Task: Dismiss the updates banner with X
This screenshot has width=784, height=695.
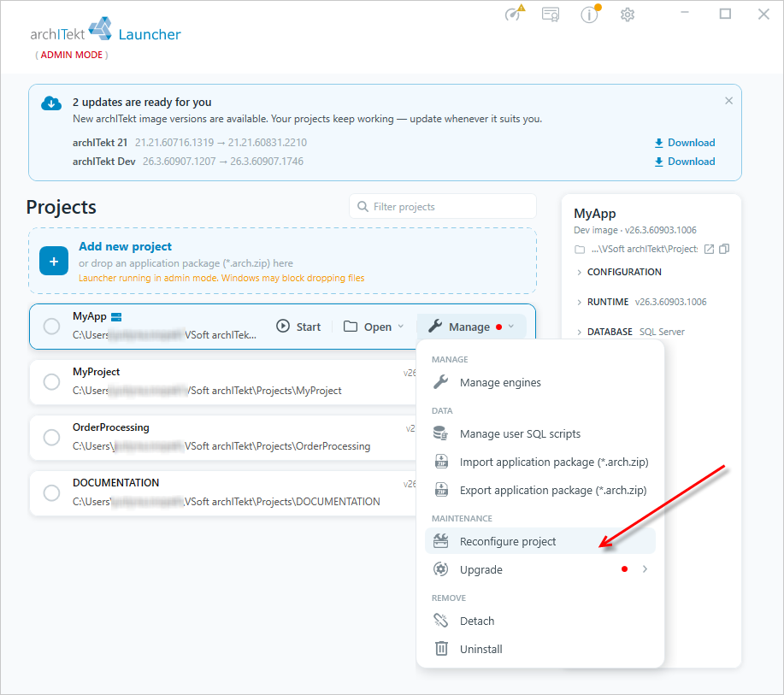Action: click(728, 101)
